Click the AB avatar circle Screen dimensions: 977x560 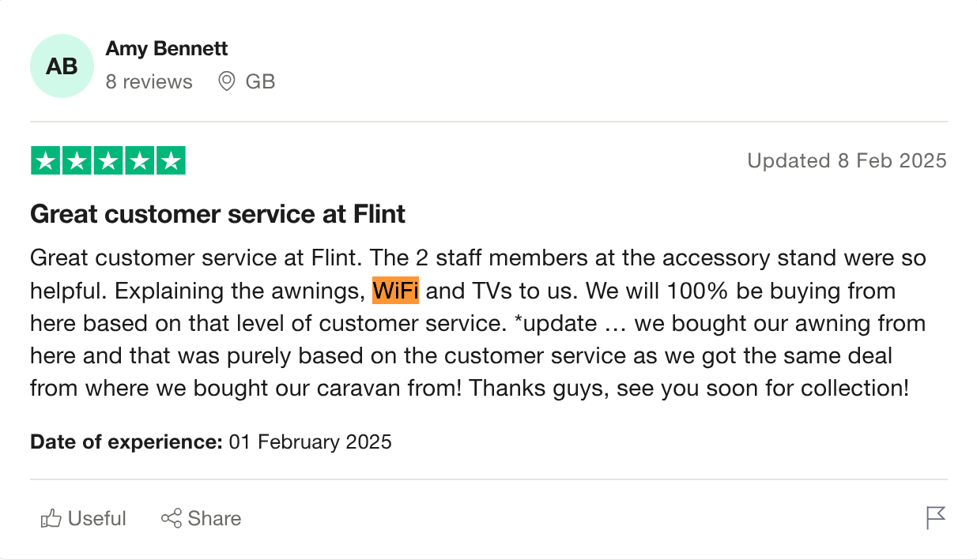tap(62, 66)
